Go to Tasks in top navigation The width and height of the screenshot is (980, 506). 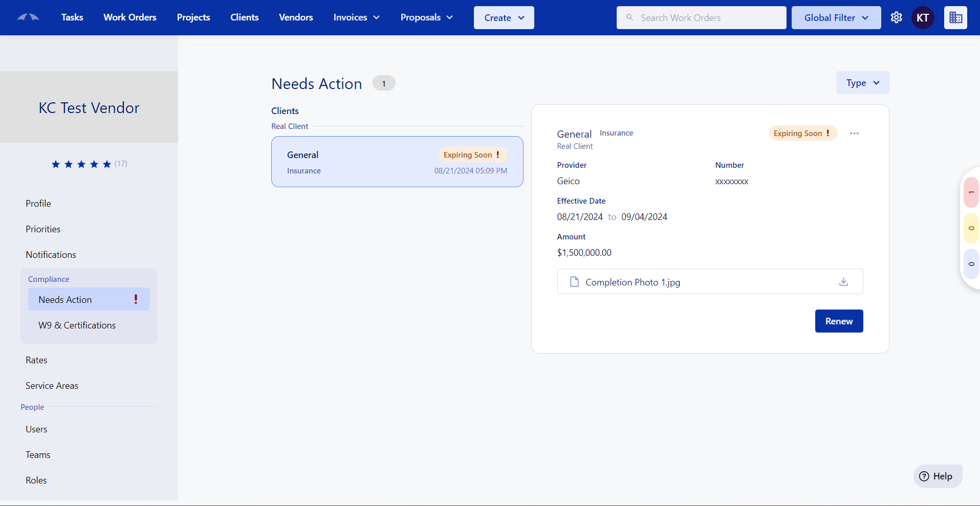tap(72, 17)
